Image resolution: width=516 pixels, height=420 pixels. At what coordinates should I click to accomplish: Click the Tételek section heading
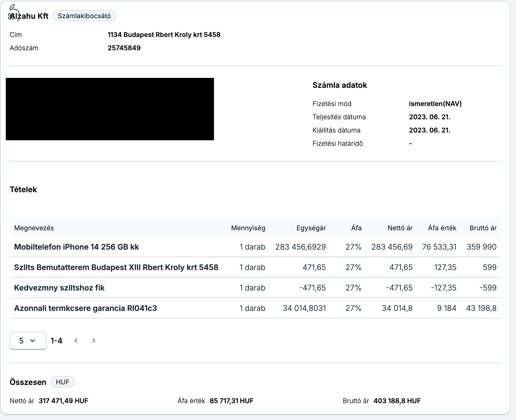click(x=23, y=189)
